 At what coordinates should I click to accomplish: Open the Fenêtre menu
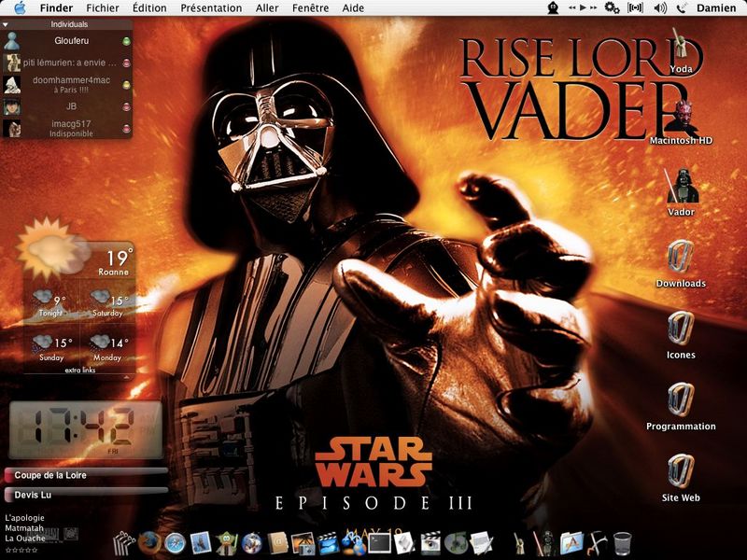point(310,8)
